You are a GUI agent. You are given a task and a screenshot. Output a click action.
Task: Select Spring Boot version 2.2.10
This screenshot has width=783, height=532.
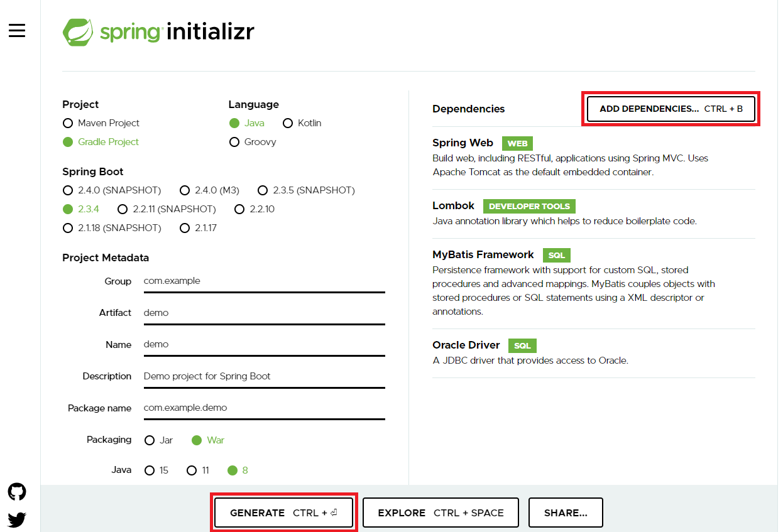pos(255,209)
